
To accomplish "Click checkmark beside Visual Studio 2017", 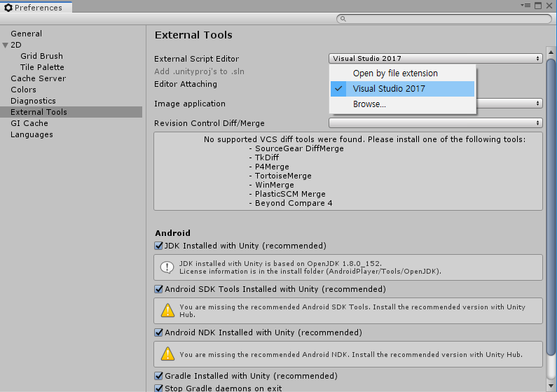I will pyautogui.click(x=339, y=89).
